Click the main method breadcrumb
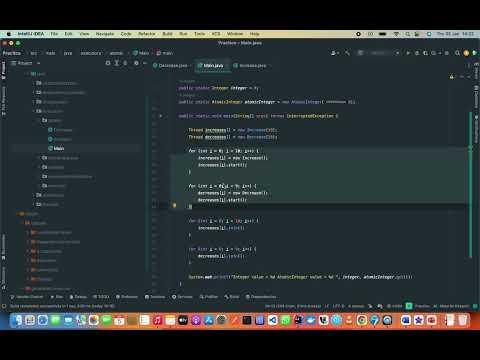 pyautogui.click(x=165, y=53)
